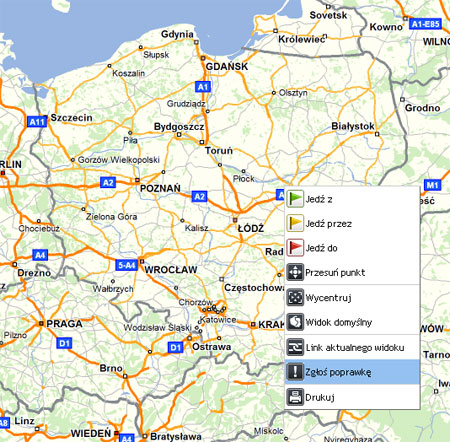Click the A11 road sign near Szczecin
The image size is (450, 442).
coord(37,122)
